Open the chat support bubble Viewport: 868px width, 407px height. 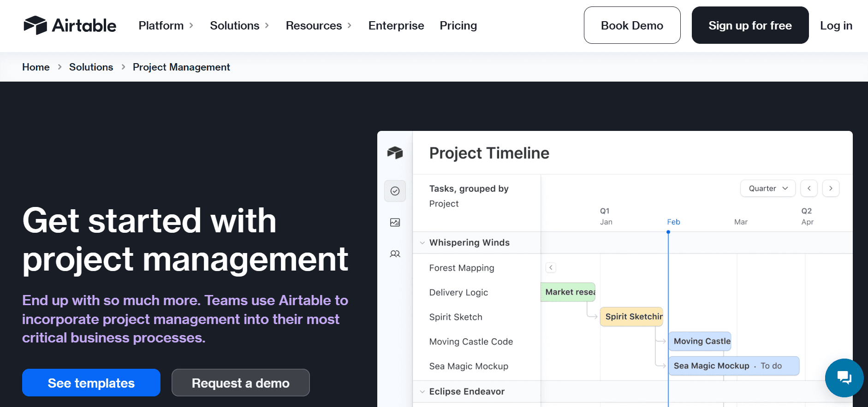click(x=844, y=378)
